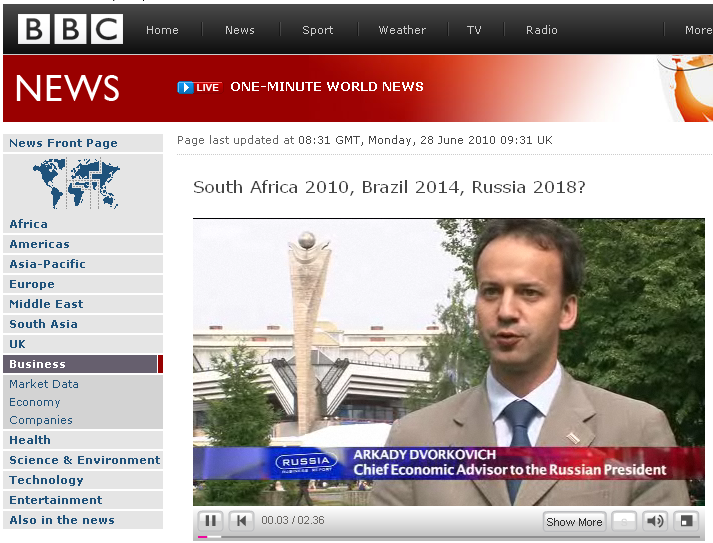Click the Show More button in player
The image size is (713, 543).
click(x=574, y=522)
